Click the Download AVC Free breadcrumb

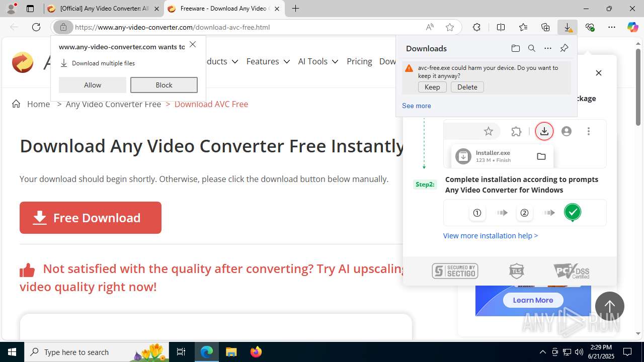[x=211, y=104]
